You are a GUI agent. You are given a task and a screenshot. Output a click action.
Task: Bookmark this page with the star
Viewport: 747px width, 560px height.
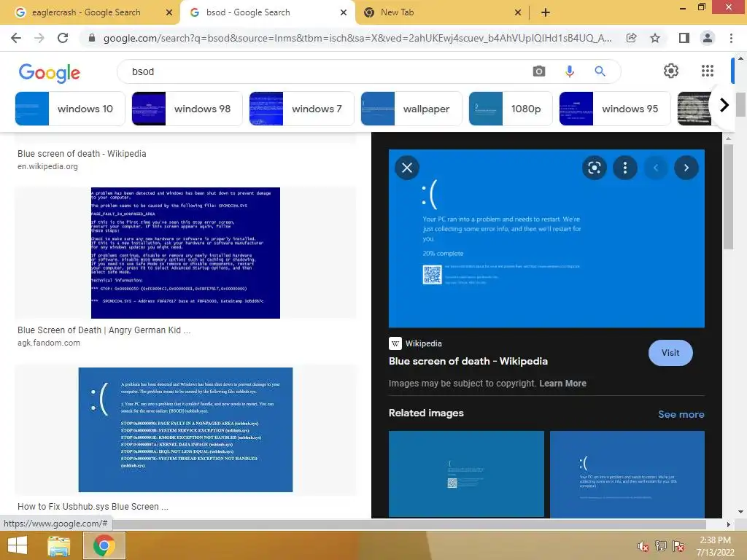[655, 38]
